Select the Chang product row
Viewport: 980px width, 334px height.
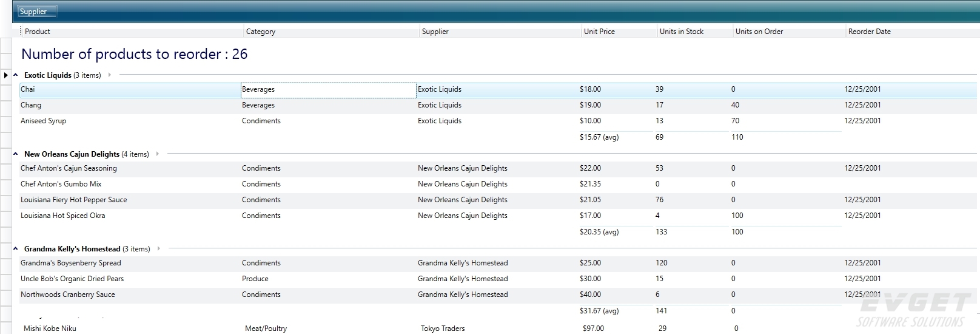tap(498, 106)
